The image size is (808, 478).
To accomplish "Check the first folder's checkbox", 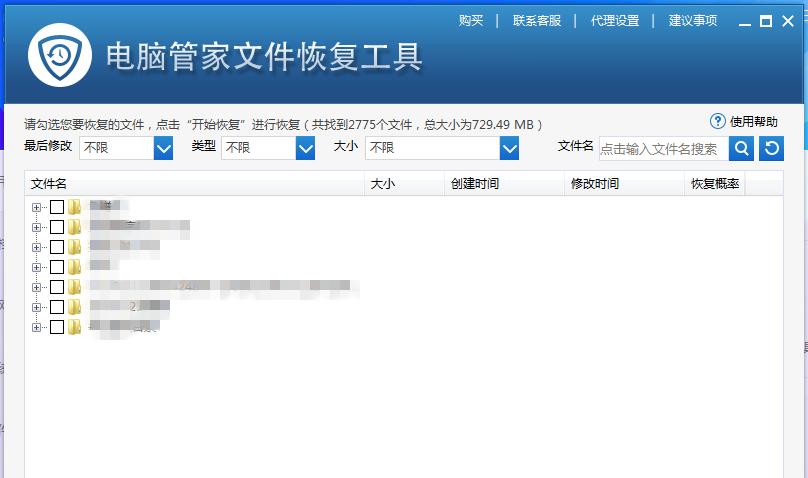I will click(57, 207).
